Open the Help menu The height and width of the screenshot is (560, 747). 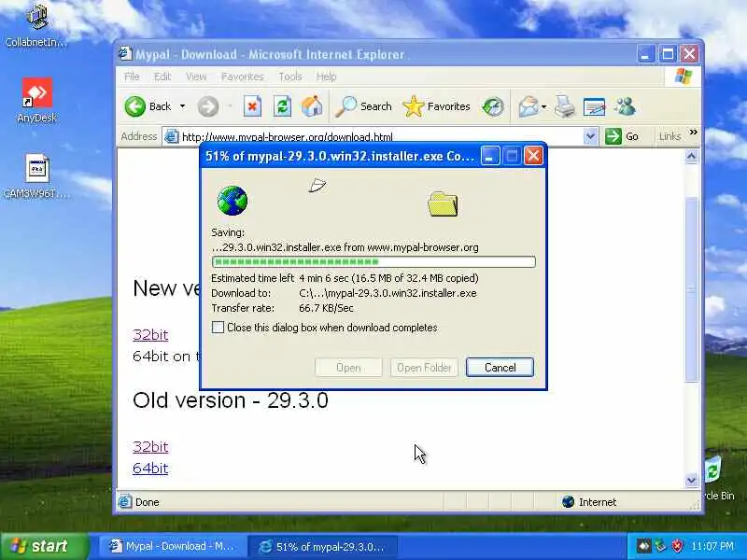tap(326, 77)
